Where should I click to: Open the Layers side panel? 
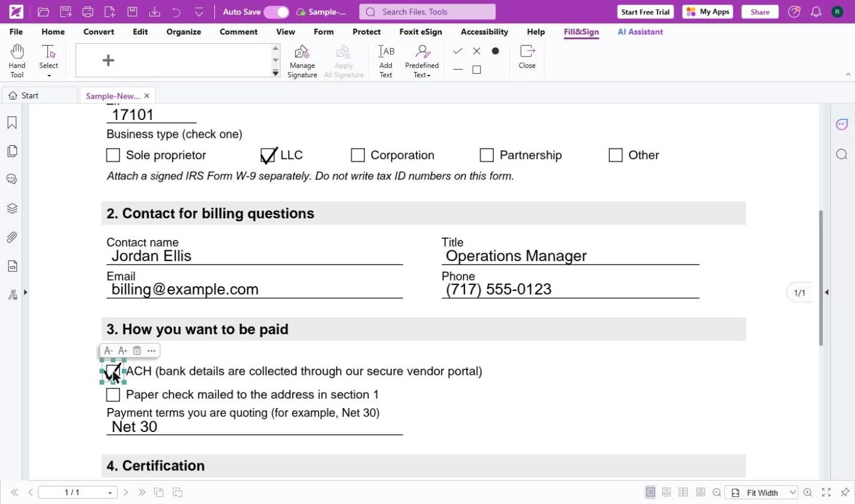click(x=12, y=209)
